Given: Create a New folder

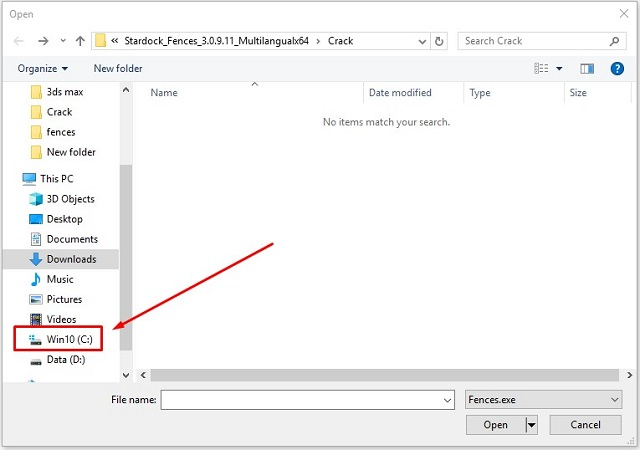Looking at the screenshot, I should pyautogui.click(x=118, y=68).
